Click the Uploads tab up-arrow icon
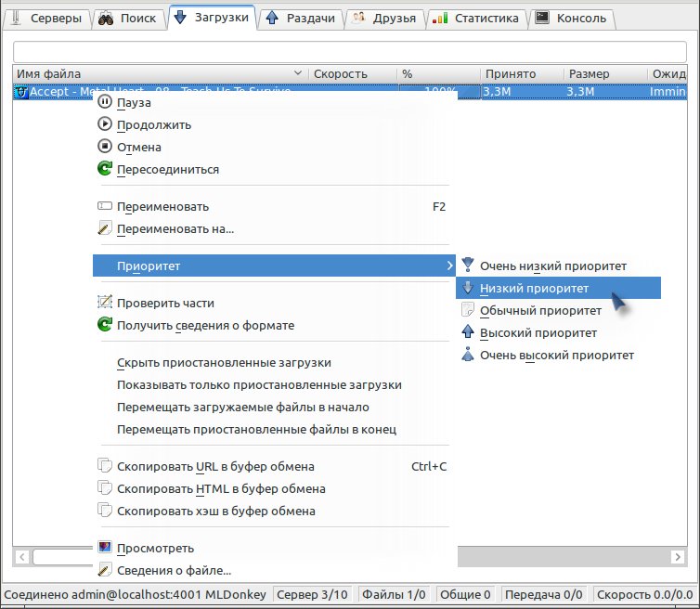 (272, 18)
